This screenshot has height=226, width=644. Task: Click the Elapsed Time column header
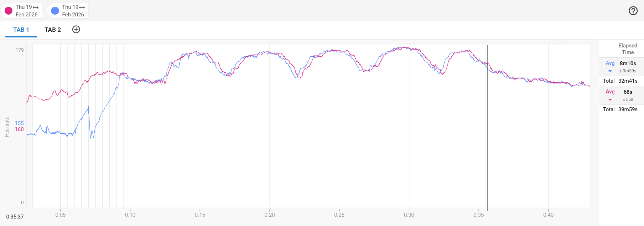627,49
